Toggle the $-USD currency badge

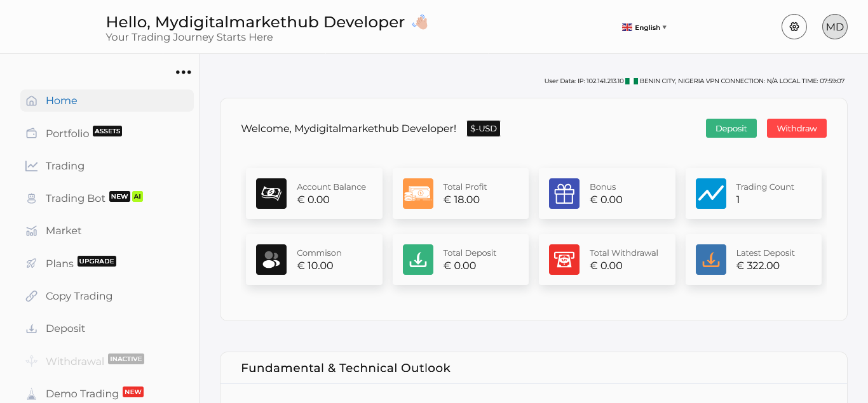pyautogui.click(x=483, y=129)
